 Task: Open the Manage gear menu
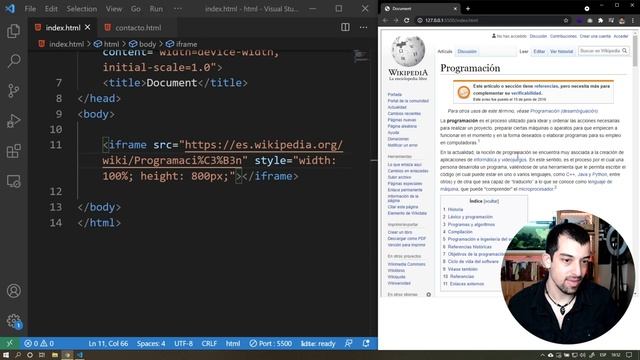pyautogui.click(x=13, y=321)
